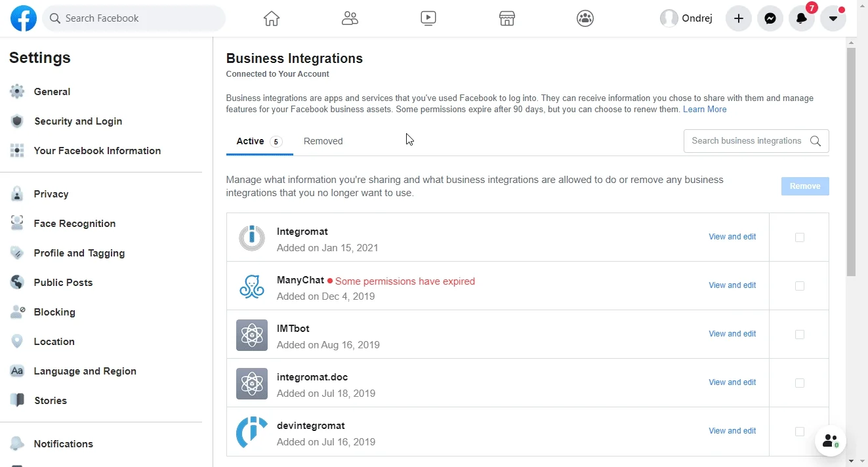Click the Language Aa icon
Image resolution: width=868 pixels, height=467 pixels.
click(17, 371)
